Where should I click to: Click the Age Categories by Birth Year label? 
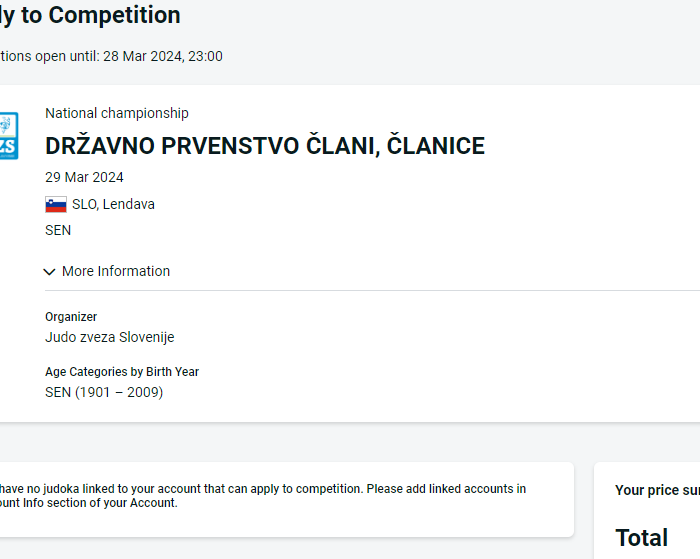point(122,372)
